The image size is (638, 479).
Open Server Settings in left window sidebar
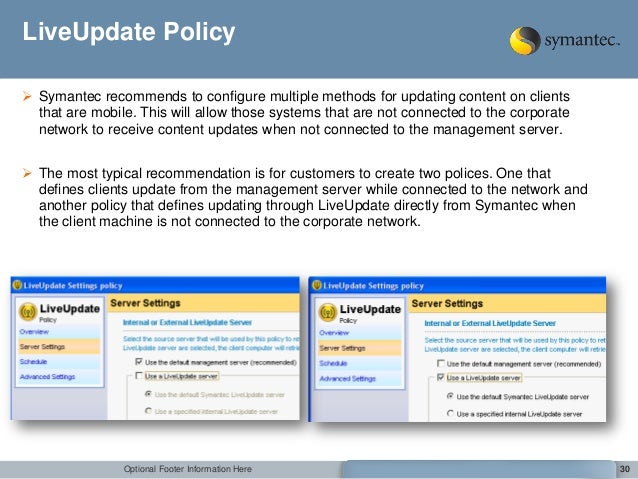coord(59,347)
